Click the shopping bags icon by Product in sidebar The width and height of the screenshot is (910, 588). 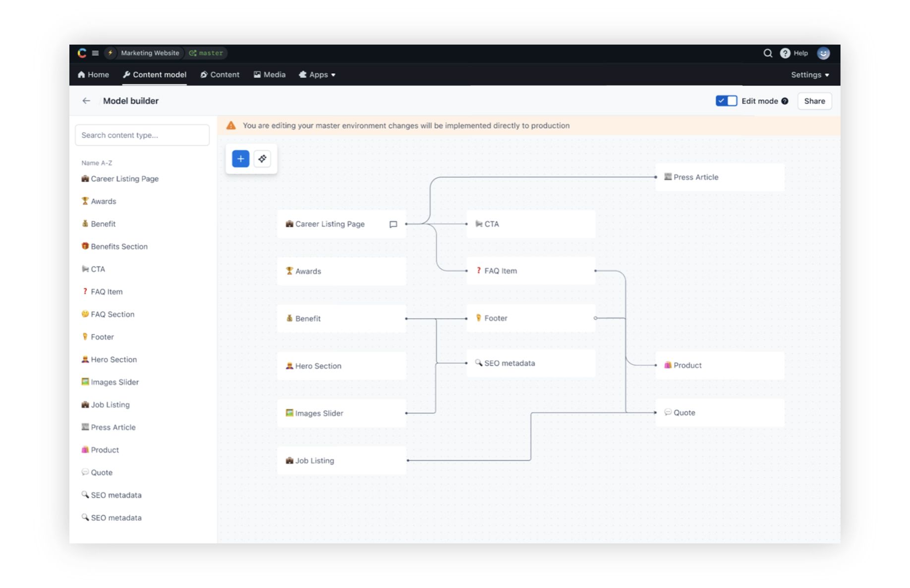click(x=85, y=449)
